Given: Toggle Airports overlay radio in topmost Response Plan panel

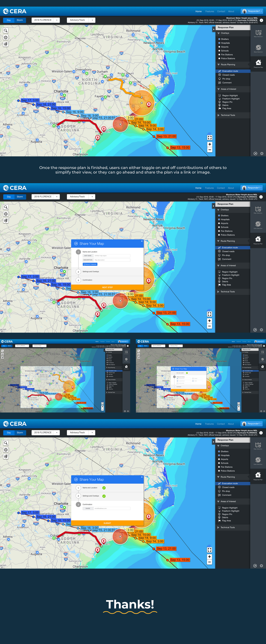Looking at the screenshot, I should (219, 47).
